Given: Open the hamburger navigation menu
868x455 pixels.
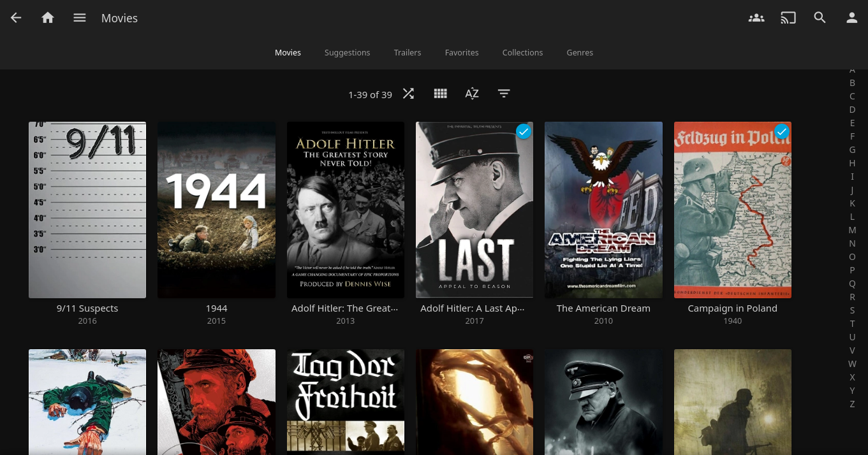Looking at the screenshot, I should point(80,18).
